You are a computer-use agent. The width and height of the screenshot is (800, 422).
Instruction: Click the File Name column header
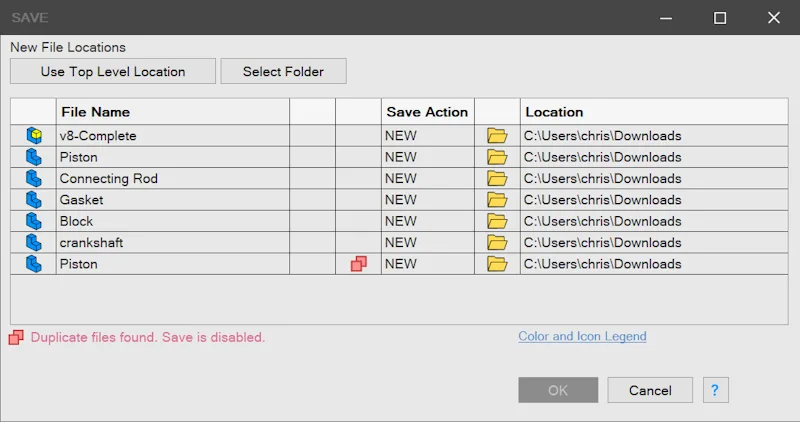(x=172, y=112)
